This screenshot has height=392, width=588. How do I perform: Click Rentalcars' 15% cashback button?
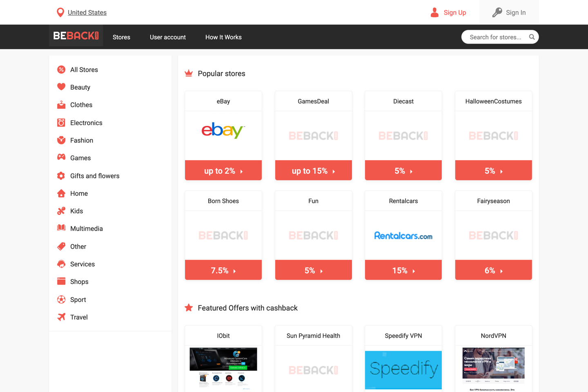tap(403, 270)
